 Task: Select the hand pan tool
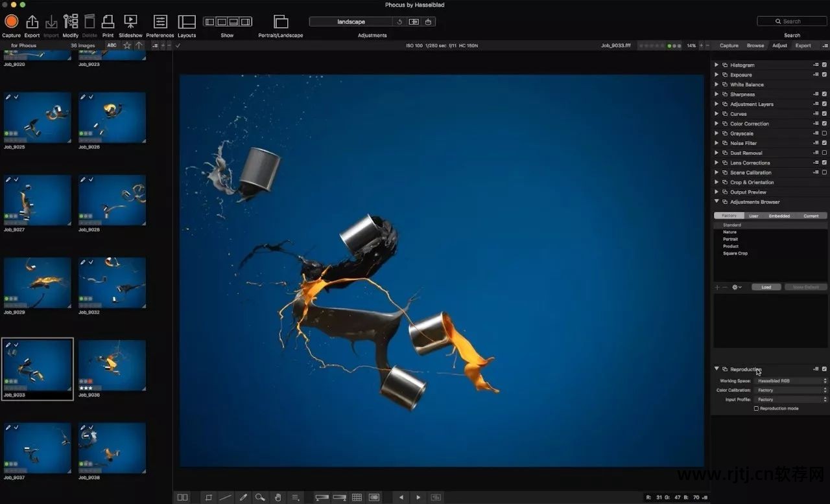(x=278, y=498)
